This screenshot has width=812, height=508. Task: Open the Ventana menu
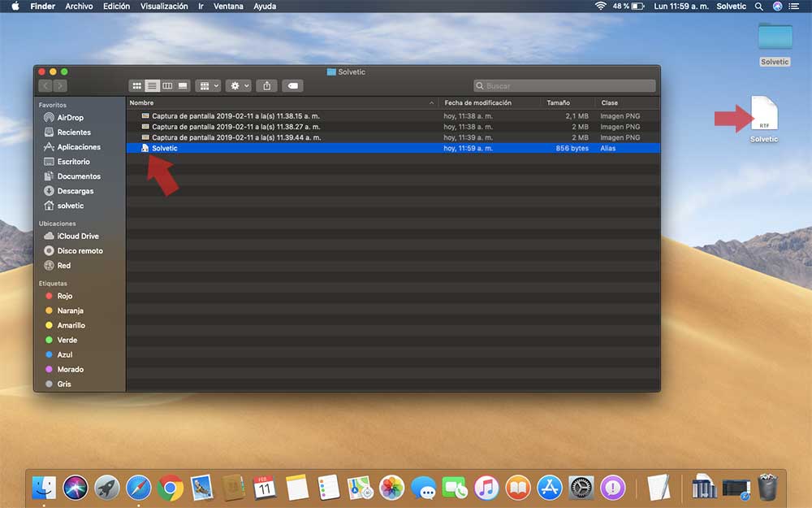pos(228,7)
